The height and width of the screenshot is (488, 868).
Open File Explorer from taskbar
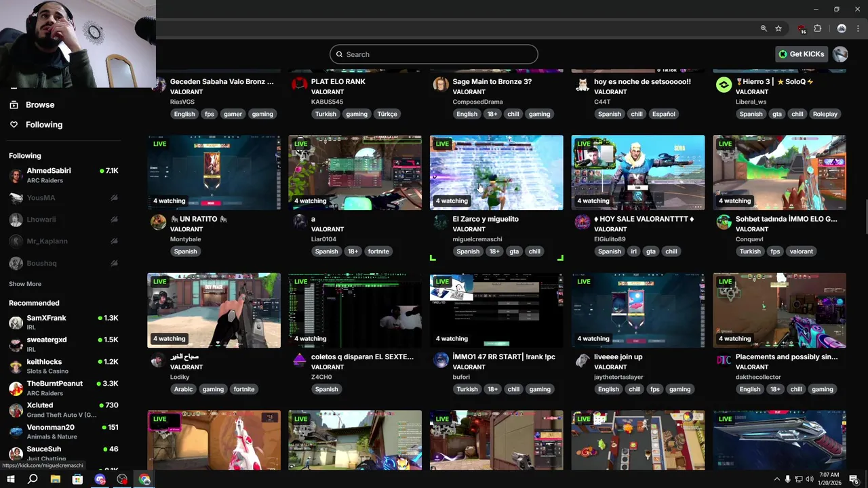click(55, 479)
